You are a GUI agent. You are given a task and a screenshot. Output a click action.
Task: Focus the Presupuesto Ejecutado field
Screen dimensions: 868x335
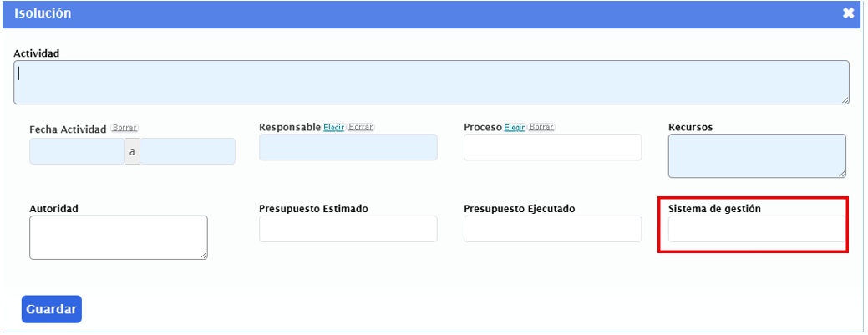(x=552, y=229)
